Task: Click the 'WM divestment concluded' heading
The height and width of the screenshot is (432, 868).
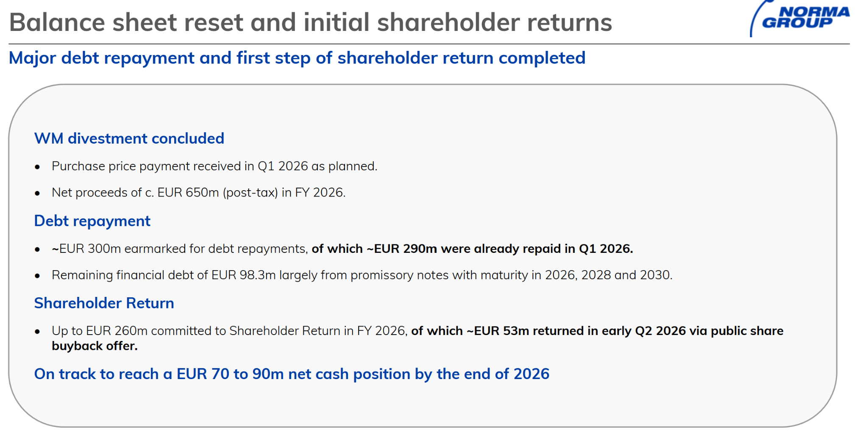Action: click(129, 138)
